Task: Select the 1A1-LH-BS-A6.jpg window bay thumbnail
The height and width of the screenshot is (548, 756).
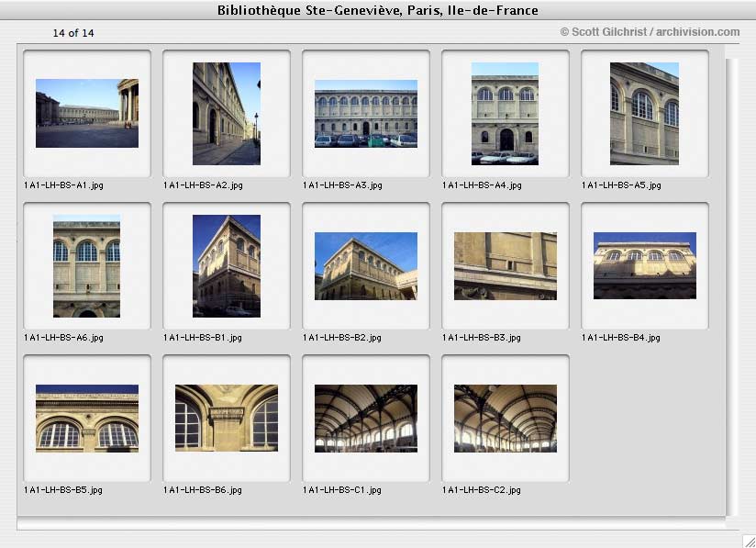Action: [87, 266]
